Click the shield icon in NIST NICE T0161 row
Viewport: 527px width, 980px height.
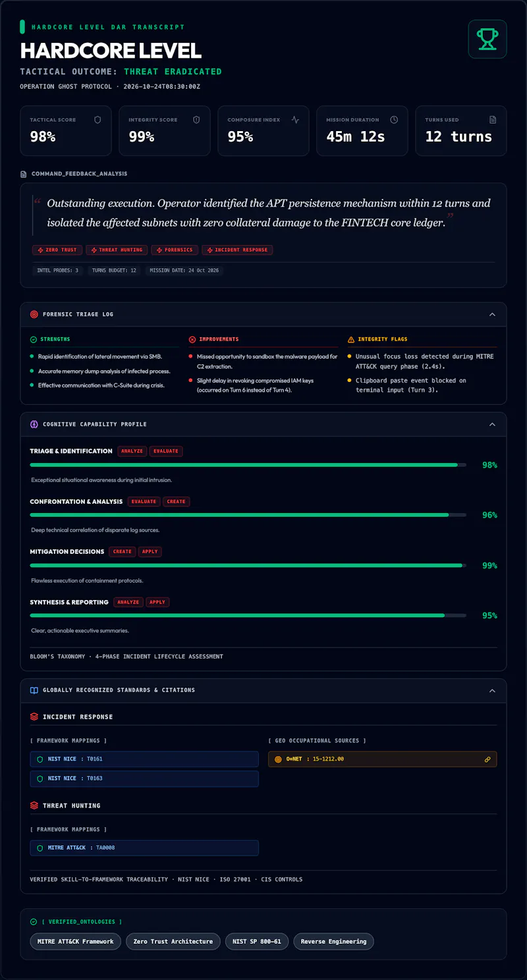(x=40, y=759)
